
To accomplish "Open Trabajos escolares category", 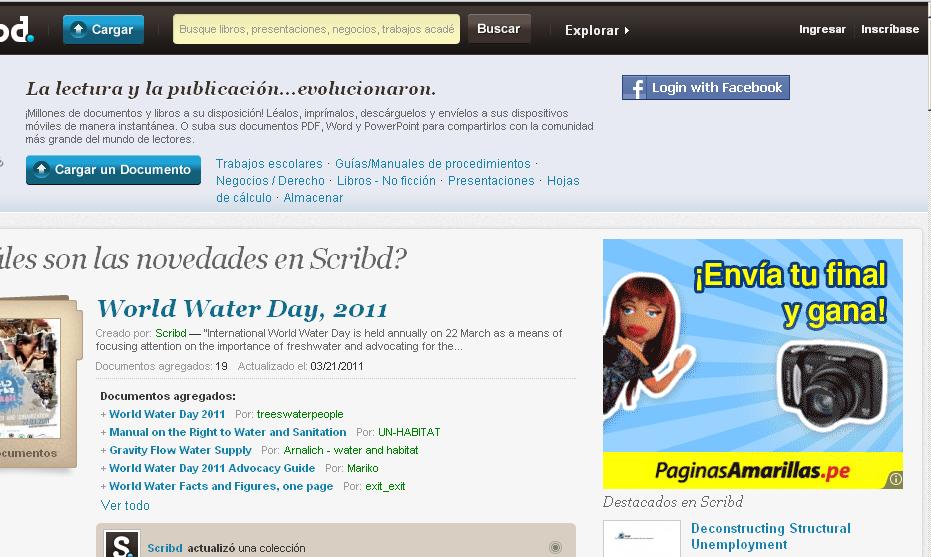I will click(269, 163).
